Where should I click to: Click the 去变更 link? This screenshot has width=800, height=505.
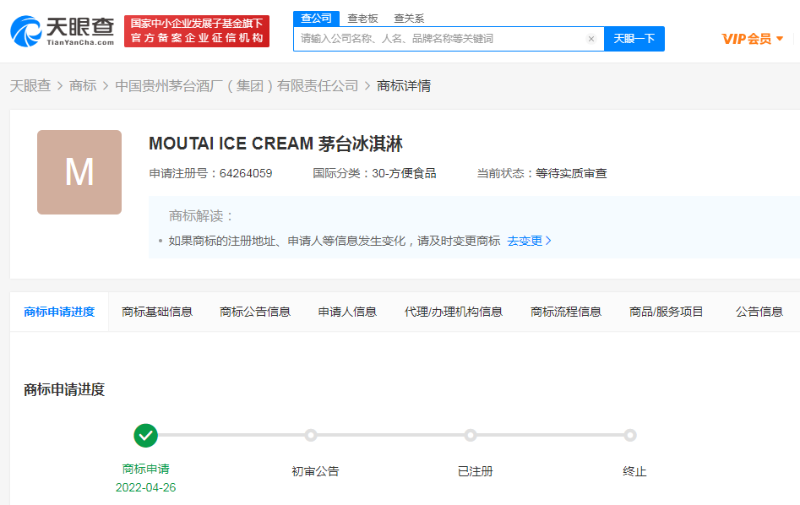pos(529,241)
